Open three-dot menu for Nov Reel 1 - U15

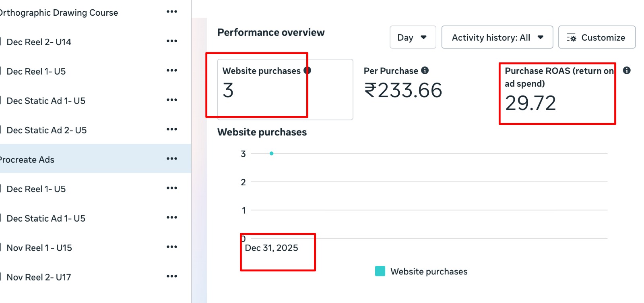[172, 247]
